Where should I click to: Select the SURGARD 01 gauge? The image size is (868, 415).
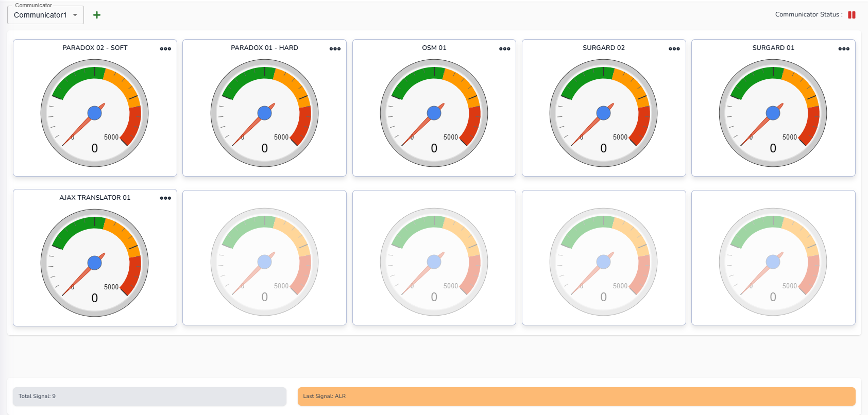773,113
